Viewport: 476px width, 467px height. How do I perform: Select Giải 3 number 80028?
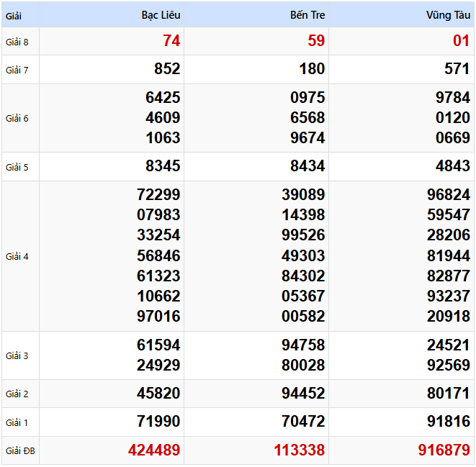coord(303,366)
